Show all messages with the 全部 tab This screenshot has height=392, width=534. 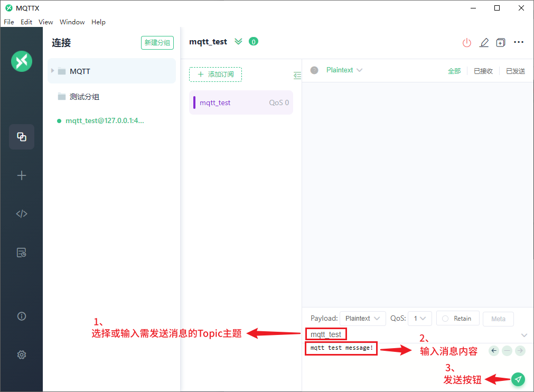[454, 71]
